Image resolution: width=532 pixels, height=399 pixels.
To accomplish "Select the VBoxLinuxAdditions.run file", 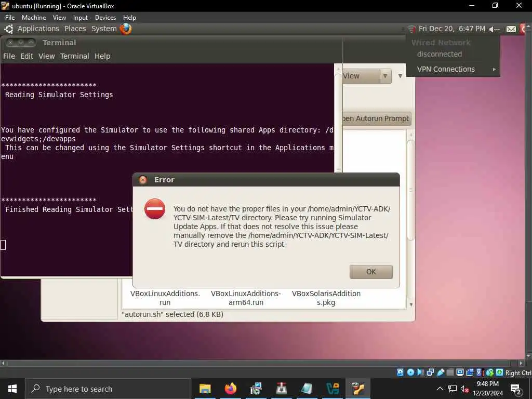I will coord(165,298).
